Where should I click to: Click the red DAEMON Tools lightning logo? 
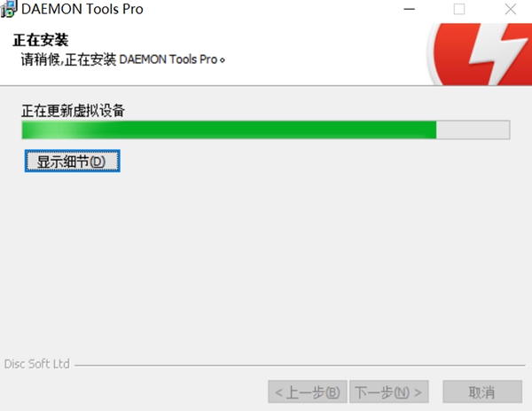(x=480, y=54)
